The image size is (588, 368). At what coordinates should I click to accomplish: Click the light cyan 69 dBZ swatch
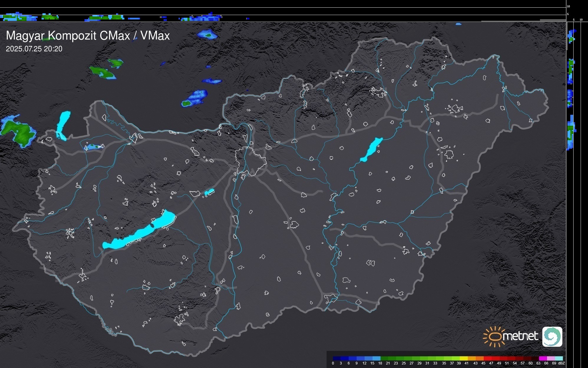559,358
